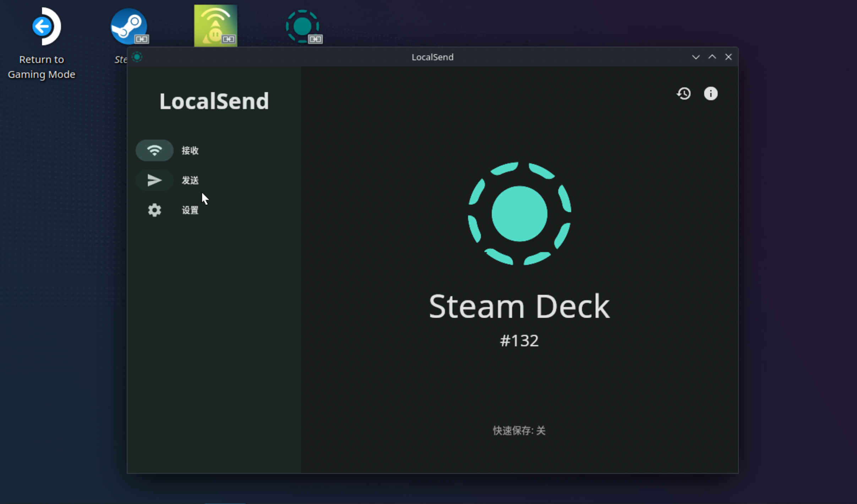Open the info icon in LocalSend
Image resolution: width=857 pixels, height=504 pixels.
(711, 94)
